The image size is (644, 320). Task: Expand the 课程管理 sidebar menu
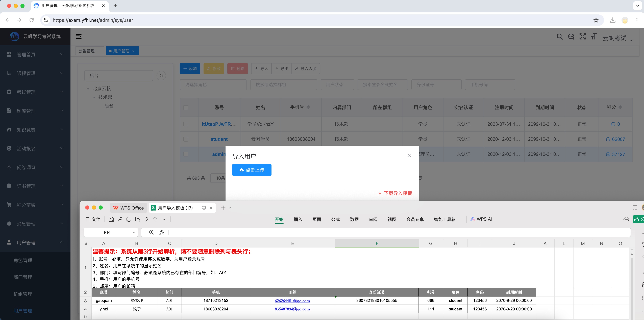pyautogui.click(x=35, y=73)
